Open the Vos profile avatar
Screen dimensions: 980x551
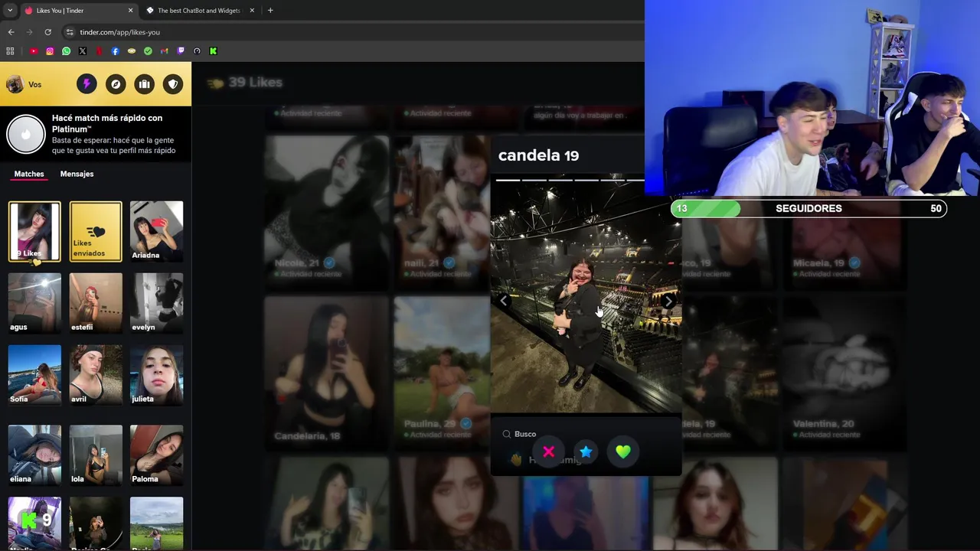click(15, 84)
